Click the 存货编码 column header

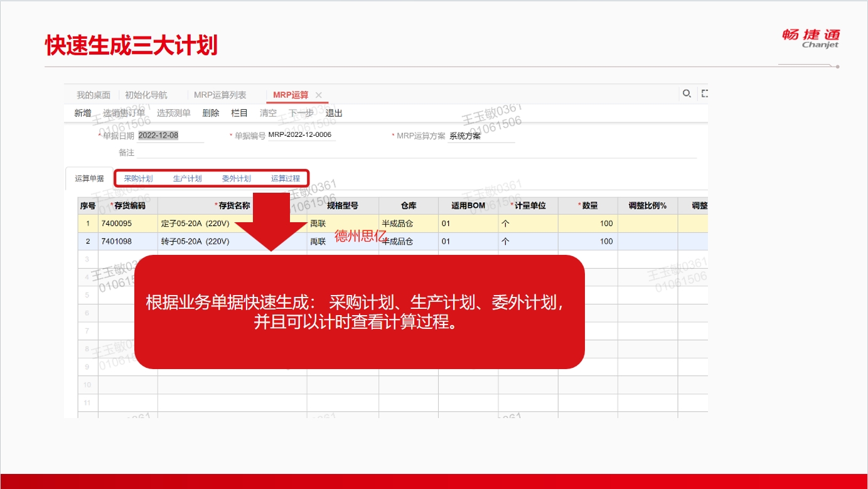(128, 206)
